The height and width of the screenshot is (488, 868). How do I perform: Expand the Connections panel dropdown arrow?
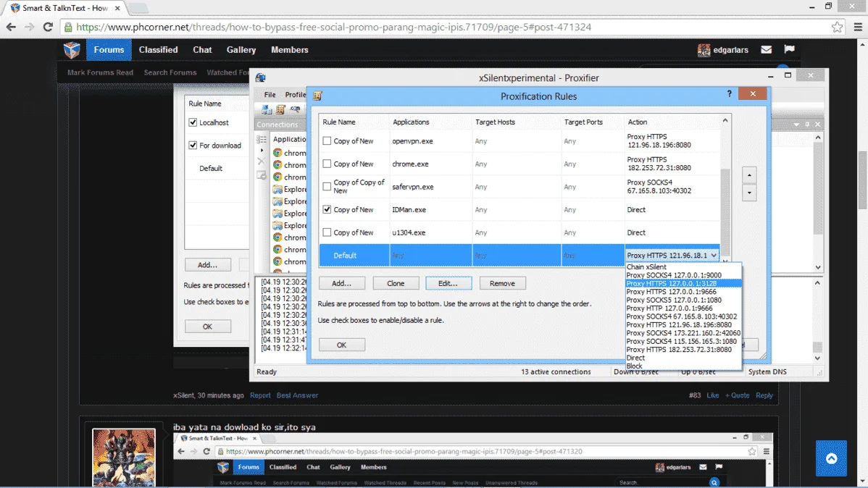click(796, 125)
